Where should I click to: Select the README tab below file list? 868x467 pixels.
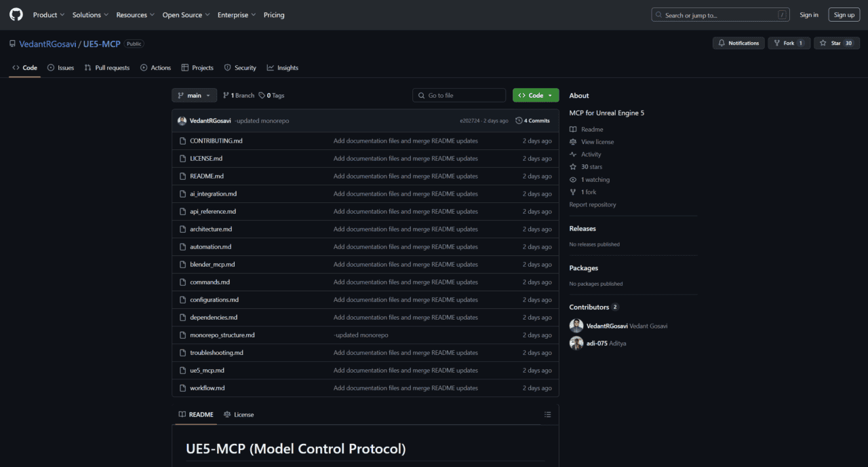point(195,414)
